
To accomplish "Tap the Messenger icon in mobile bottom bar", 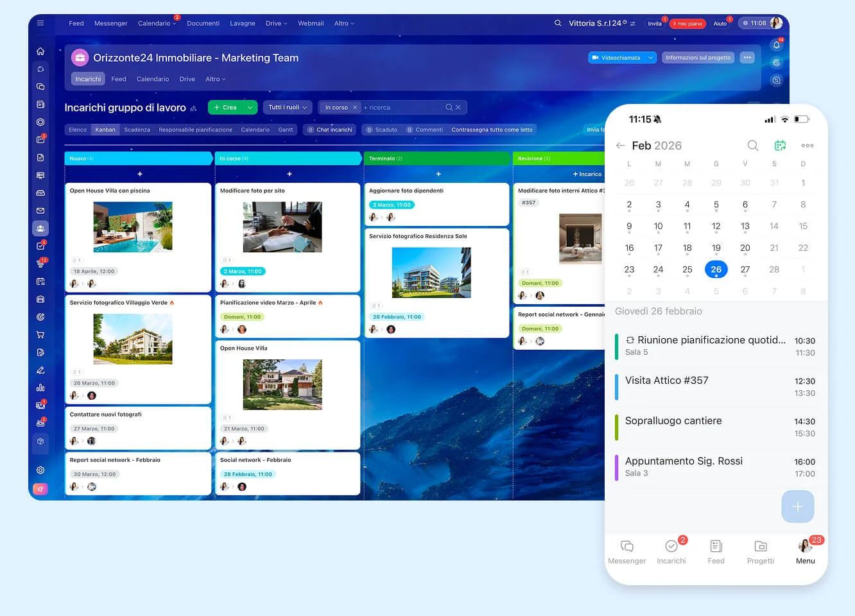I will (626, 547).
